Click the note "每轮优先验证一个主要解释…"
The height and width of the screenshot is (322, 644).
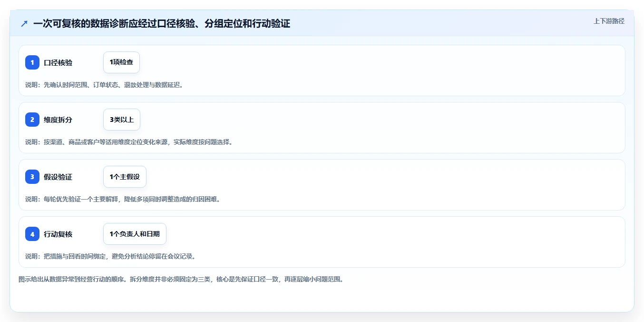point(123,199)
